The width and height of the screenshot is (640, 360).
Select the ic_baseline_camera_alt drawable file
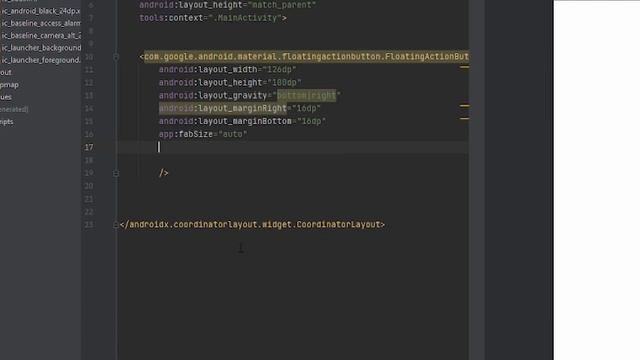click(40, 36)
